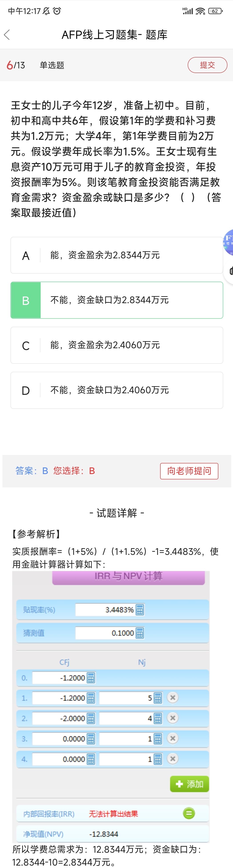Image resolution: width=233 pixels, height=868 pixels.
Task: Click the 提交 submit button
Action: point(207,65)
